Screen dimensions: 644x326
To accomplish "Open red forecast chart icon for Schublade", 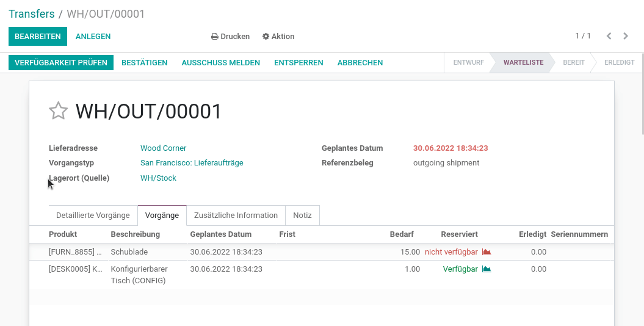I will click(x=487, y=252).
